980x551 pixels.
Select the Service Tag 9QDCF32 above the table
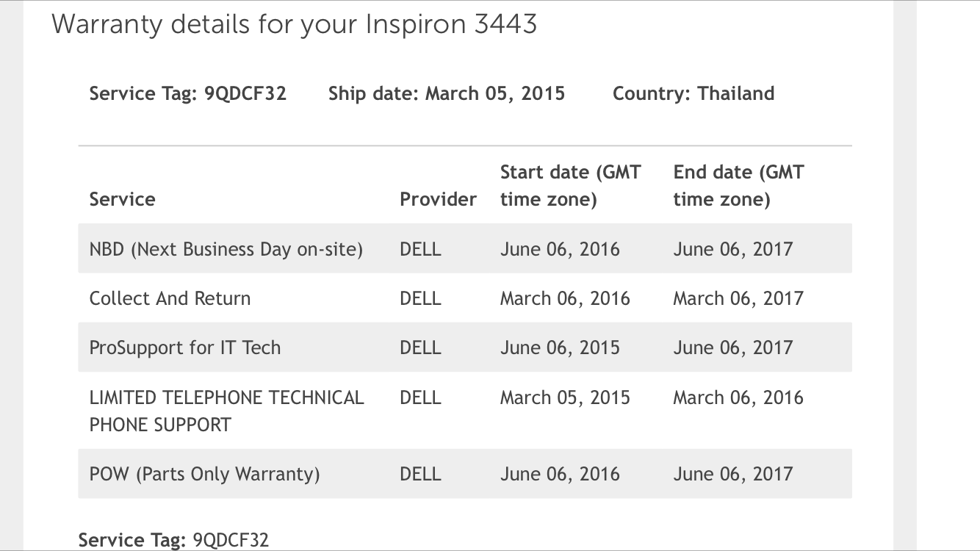click(x=187, y=94)
